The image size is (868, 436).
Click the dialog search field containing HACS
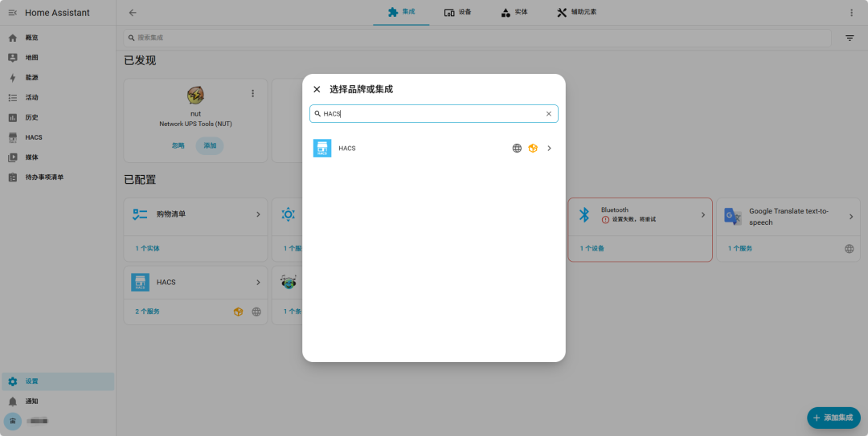coord(433,113)
